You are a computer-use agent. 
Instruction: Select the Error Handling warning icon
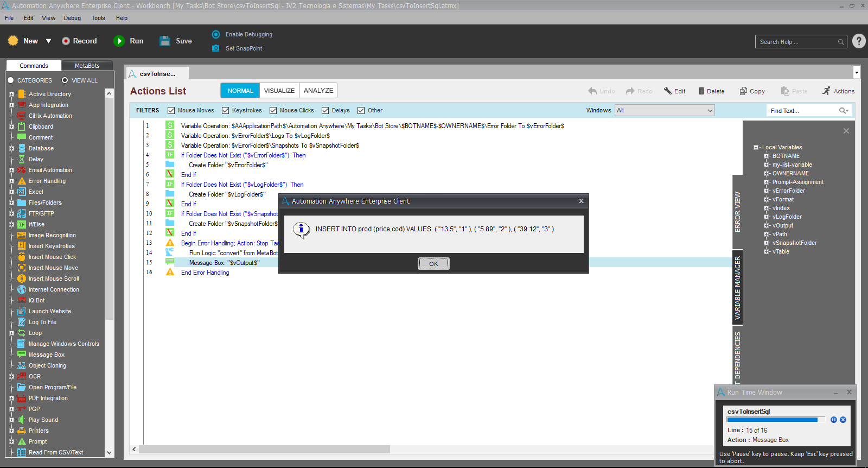click(x=22, y=181)
